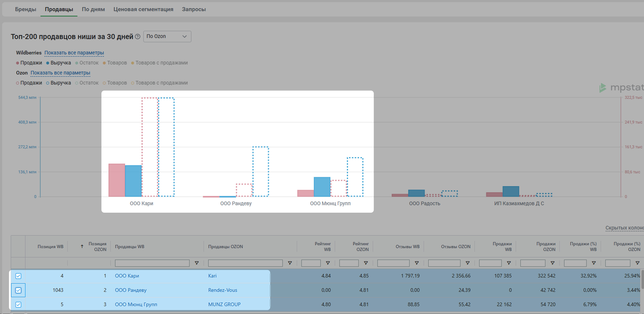Click value 322 542 in Продажи OZON
This screenshot has height=314, width=644.
(x=547, y=276)
